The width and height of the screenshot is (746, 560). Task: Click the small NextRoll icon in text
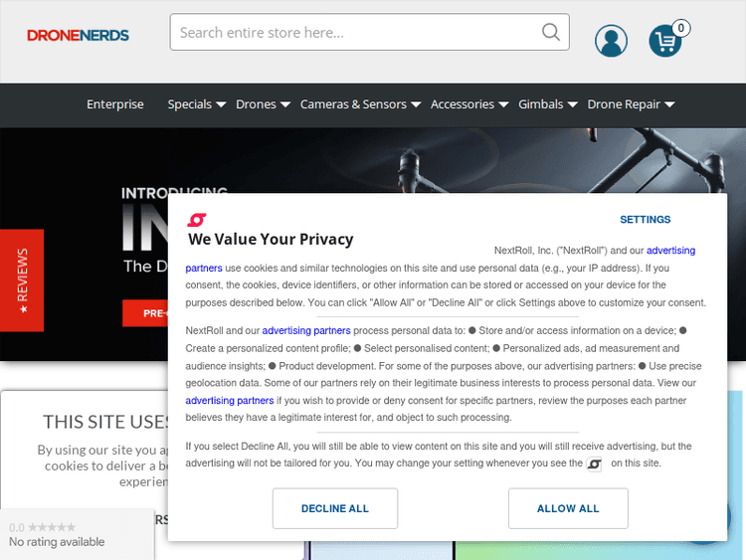594,465
